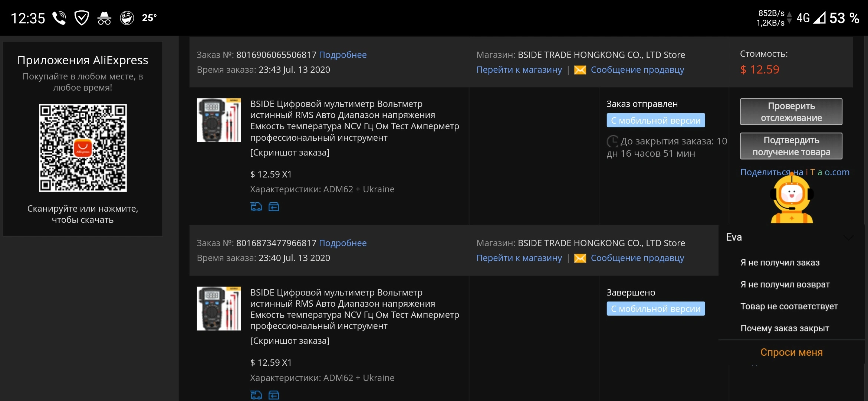Select 'Я не получил заказ' in Eva menu
This screenshot has height=401, width=868.
point(780,263)
